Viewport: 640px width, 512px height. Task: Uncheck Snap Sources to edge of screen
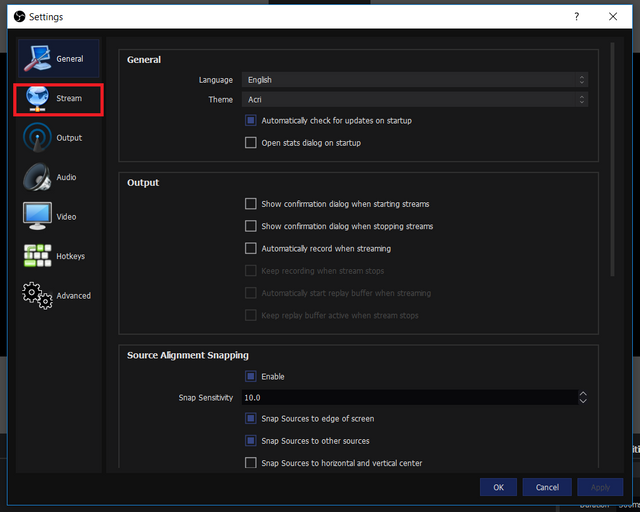click(251, 419)
